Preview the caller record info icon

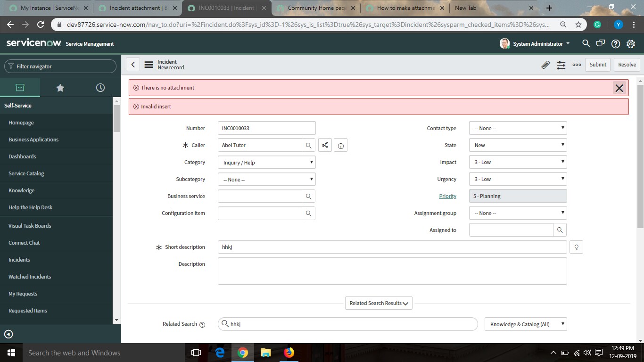pos(340,146)
